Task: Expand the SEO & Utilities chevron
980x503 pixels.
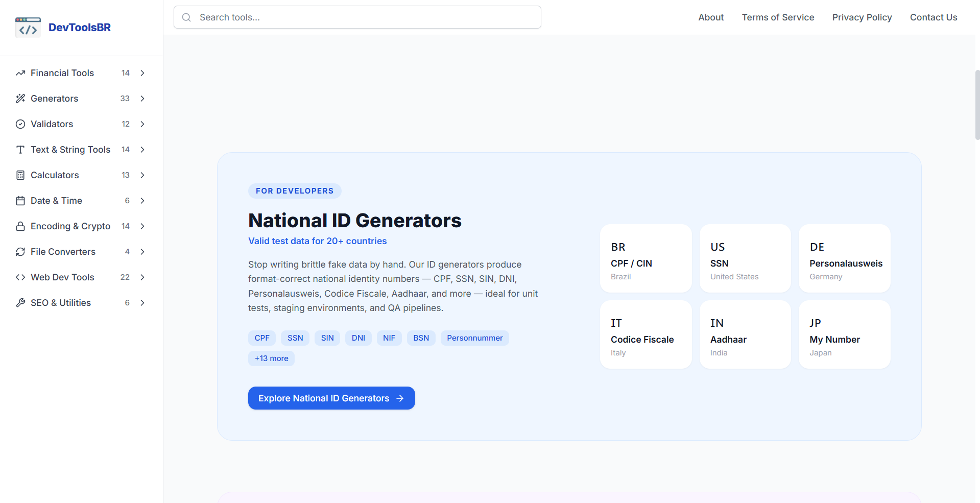Action: [x=142, y=303]
